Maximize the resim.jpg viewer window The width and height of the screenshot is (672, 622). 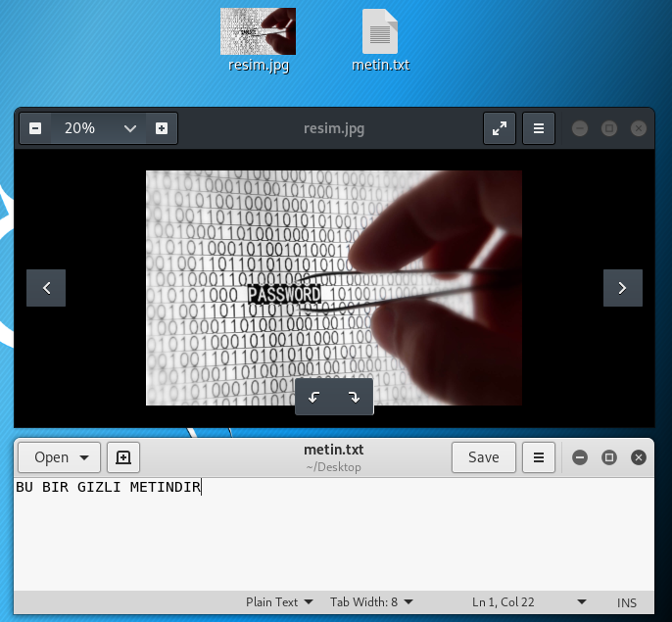(609, 128)
